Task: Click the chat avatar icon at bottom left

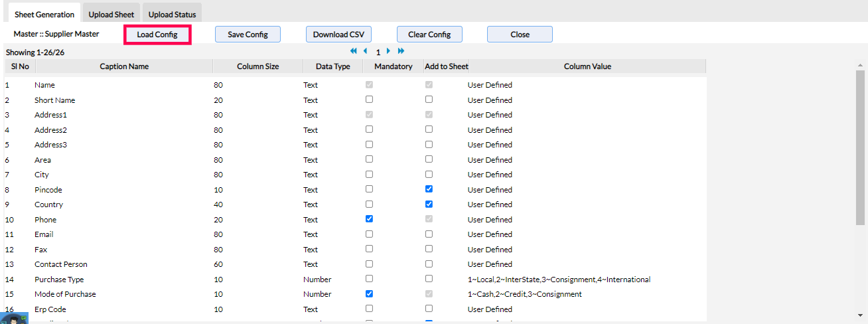Action: [14, 317]
